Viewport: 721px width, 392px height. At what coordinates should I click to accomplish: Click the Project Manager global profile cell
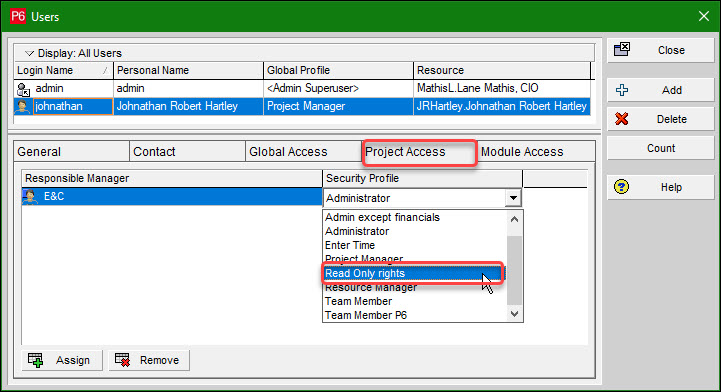[338, 106]
